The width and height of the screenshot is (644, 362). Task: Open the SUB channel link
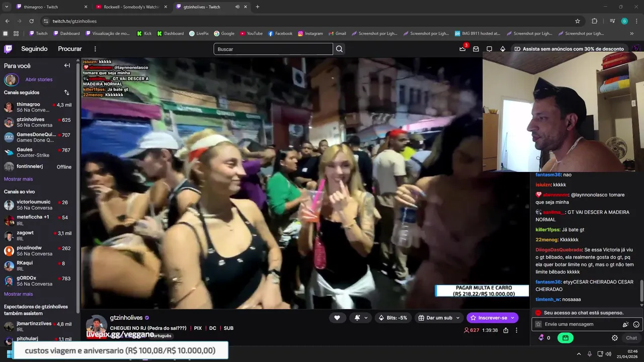228,328
